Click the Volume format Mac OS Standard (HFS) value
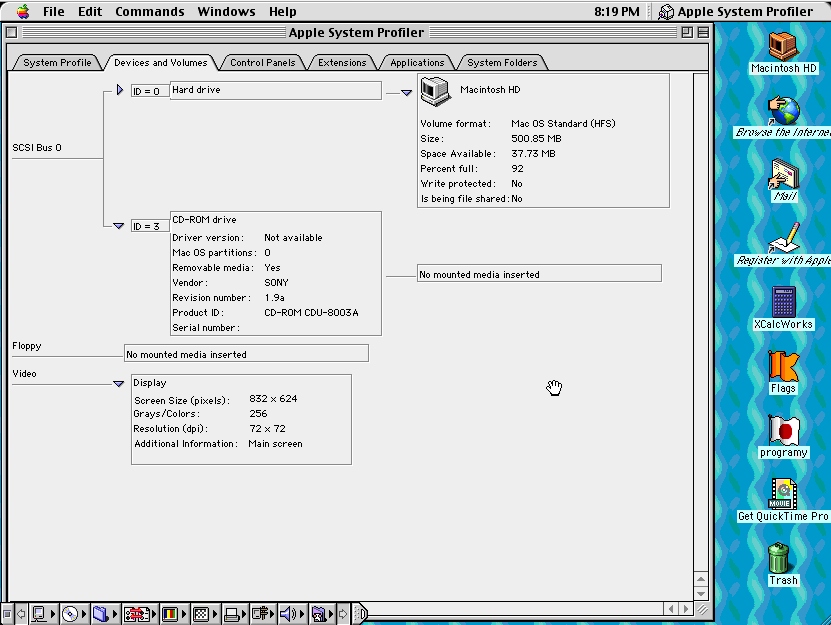 [x=563, y=124]
